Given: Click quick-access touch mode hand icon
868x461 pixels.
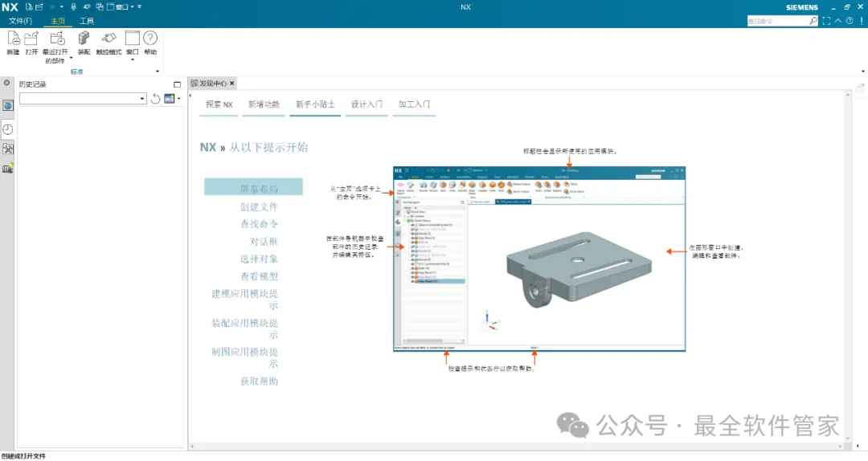Looking at the screenshot, I should [86, 6].
